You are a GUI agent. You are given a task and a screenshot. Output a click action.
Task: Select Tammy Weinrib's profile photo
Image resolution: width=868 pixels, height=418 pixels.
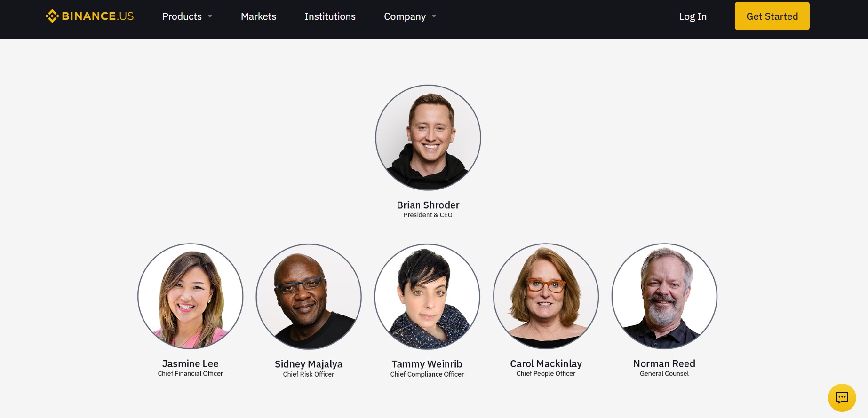pos(427,297)
